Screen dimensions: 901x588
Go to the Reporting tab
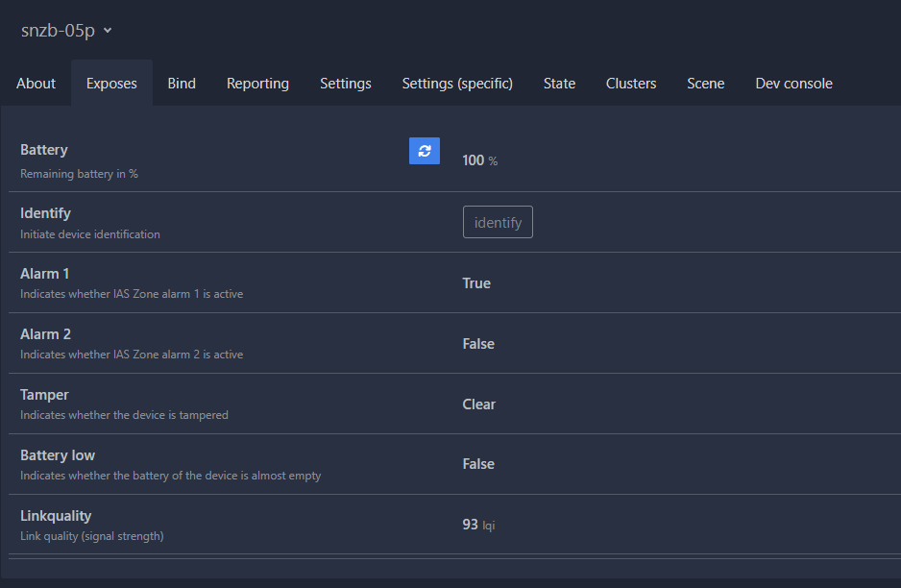pos(257,84)
